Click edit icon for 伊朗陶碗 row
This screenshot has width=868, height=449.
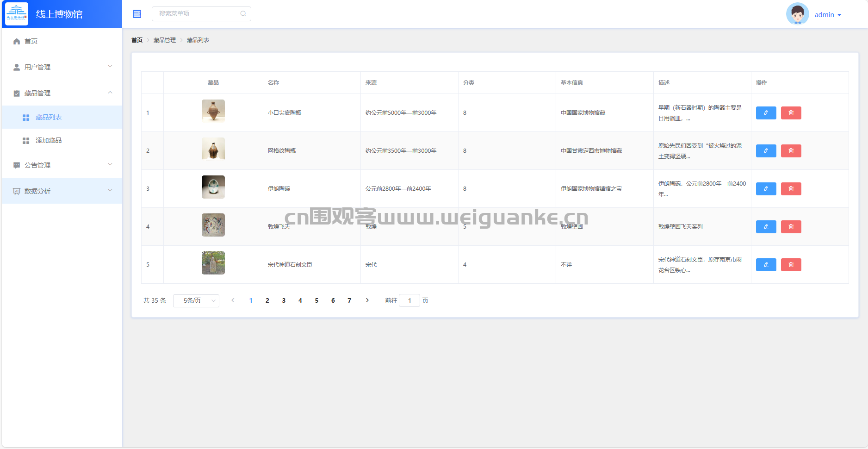766,189
